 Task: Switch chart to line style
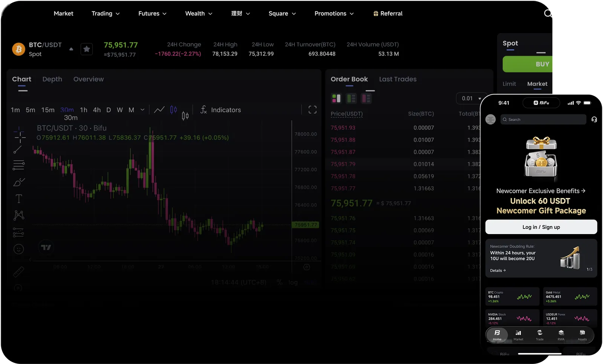(159, 110)
